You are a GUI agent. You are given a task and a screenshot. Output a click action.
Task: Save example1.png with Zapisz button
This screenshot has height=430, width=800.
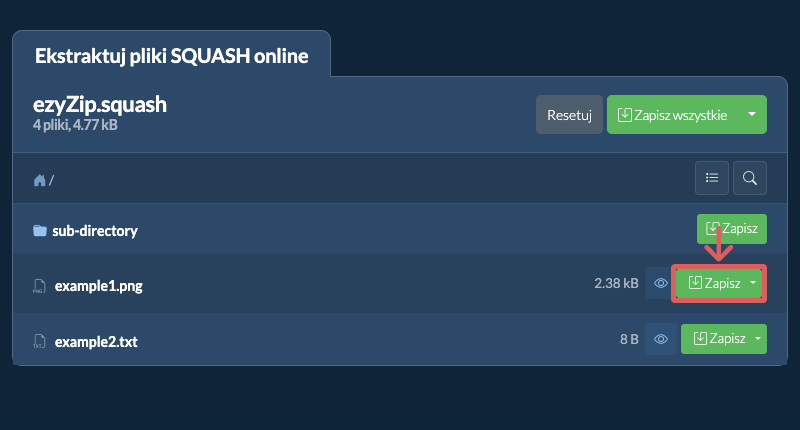(715, 283)
